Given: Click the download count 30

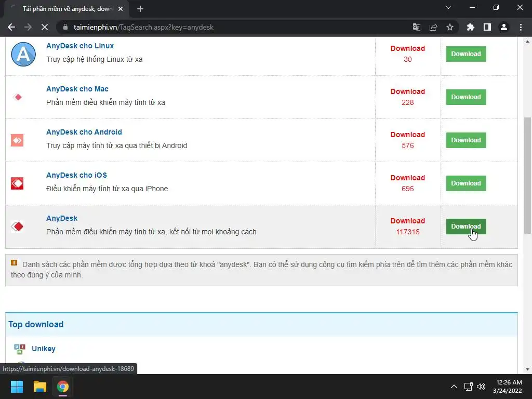Looking at the screenshot, I should pos(408,59).
